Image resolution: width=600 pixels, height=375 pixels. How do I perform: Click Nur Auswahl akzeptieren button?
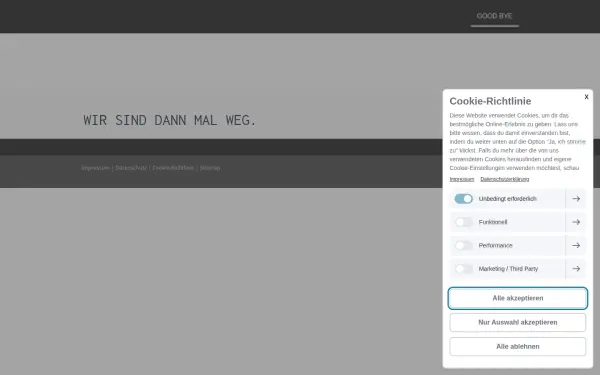518,322
